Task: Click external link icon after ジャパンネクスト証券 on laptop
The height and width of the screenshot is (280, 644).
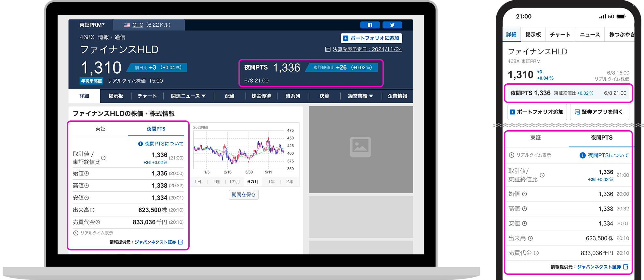Action: [181, 242]
